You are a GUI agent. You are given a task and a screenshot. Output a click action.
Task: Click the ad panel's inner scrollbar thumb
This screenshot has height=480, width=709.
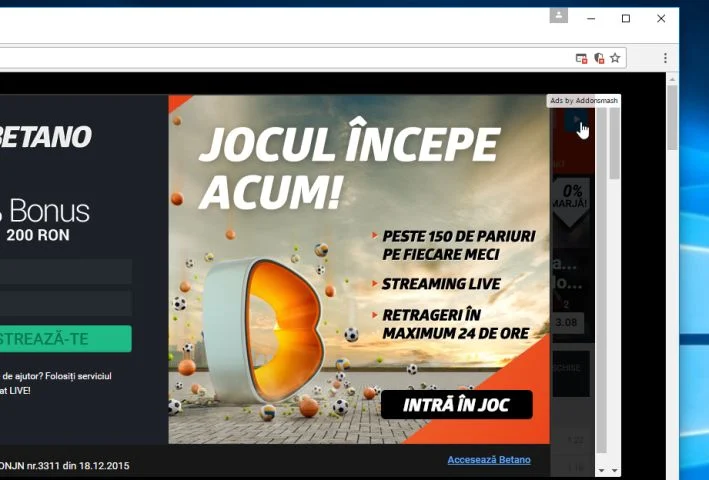click(614, 144)
